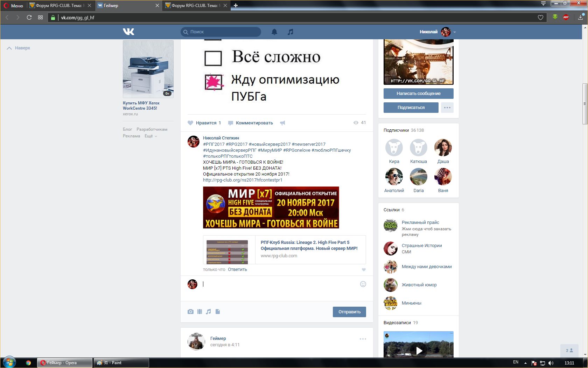This screenshot has height=368, width=588.
Task: Open Opera Speed Dial grid icon
Action: 40,17
